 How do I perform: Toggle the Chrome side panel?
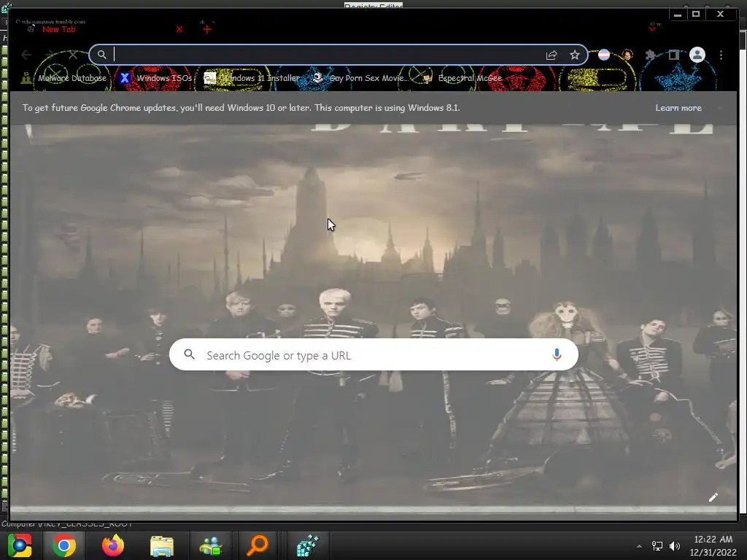coord(673,55)
